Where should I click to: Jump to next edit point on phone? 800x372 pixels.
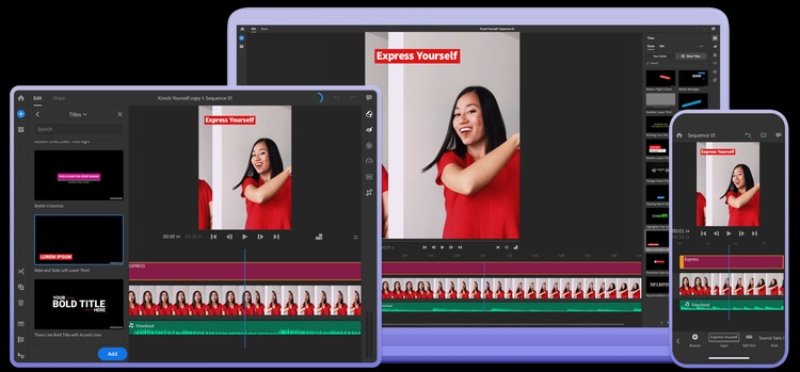(755, 233)
